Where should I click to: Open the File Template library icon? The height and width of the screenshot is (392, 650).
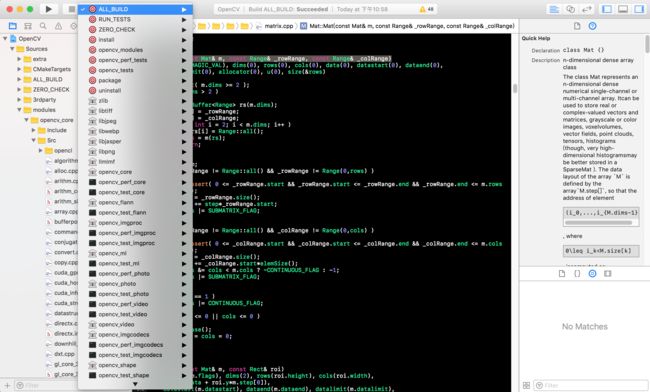coord(562,273)
